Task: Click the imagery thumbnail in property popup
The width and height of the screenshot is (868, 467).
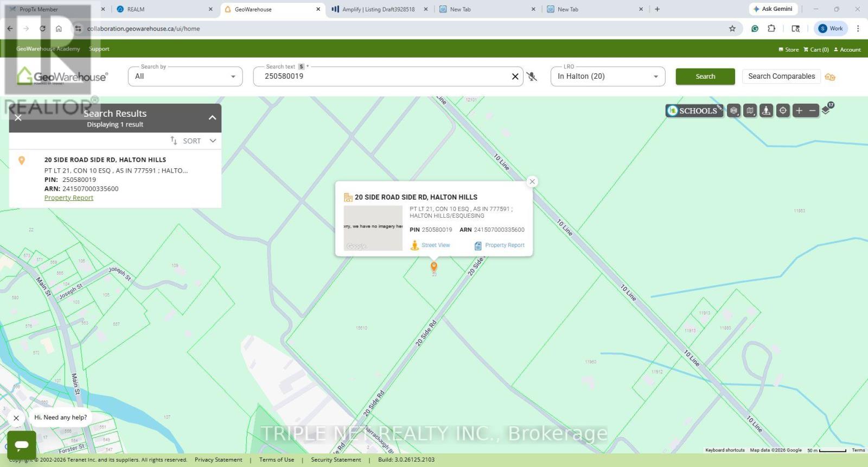Action: [x=373, y=228]
